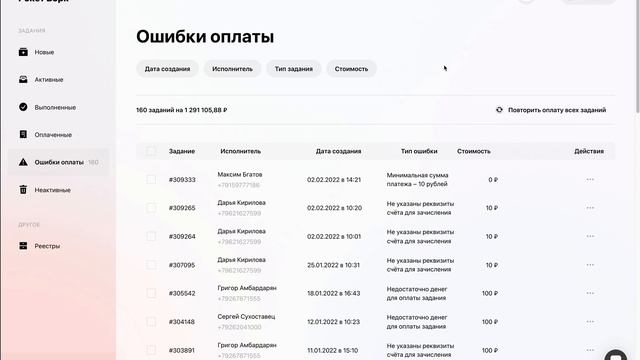The image size is (640, 360).
Task: Click date 25.01.2022 в 10:31
Action: coord(333,265)
